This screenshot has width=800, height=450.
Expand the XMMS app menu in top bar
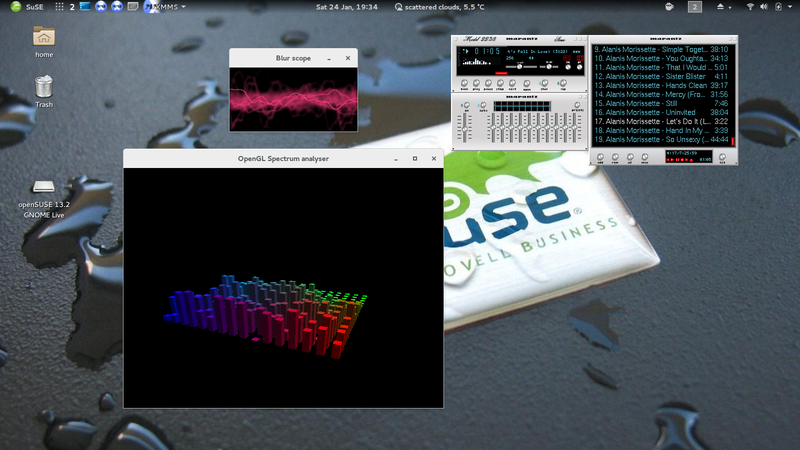tap(165, 7)
